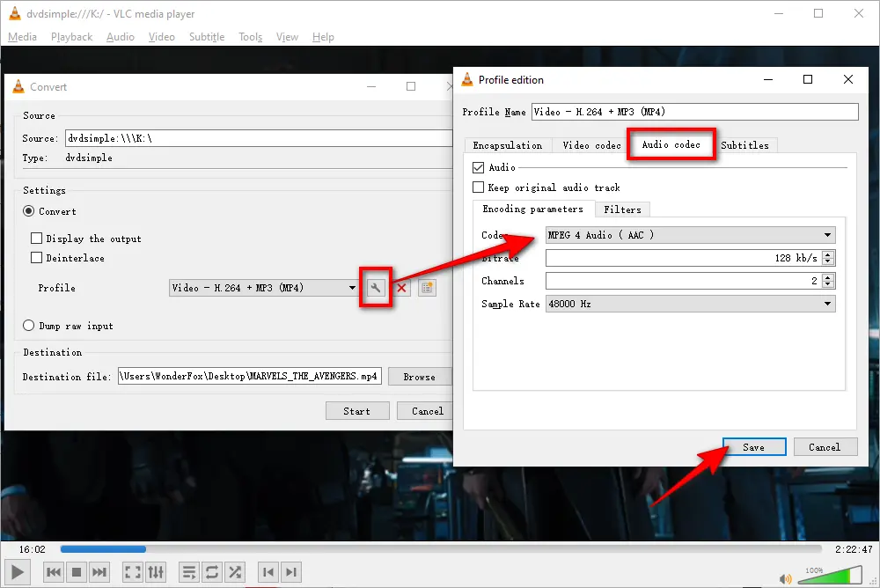880x588 pixels.
Task: Show the playlist icon
Action: click(x=189, y=572)
